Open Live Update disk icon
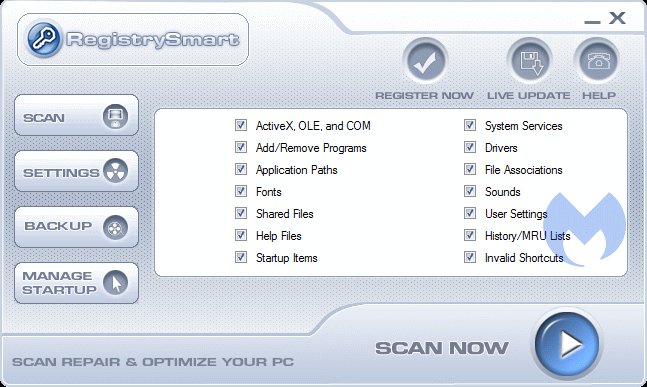 coord(529,61)
